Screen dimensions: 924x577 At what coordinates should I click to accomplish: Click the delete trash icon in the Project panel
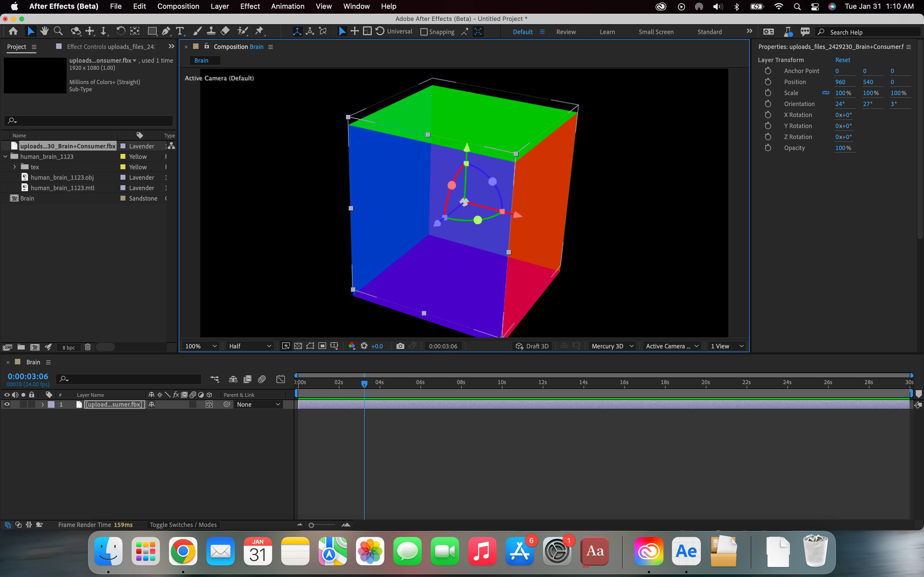pyautogui.click(x=87, y=347)
